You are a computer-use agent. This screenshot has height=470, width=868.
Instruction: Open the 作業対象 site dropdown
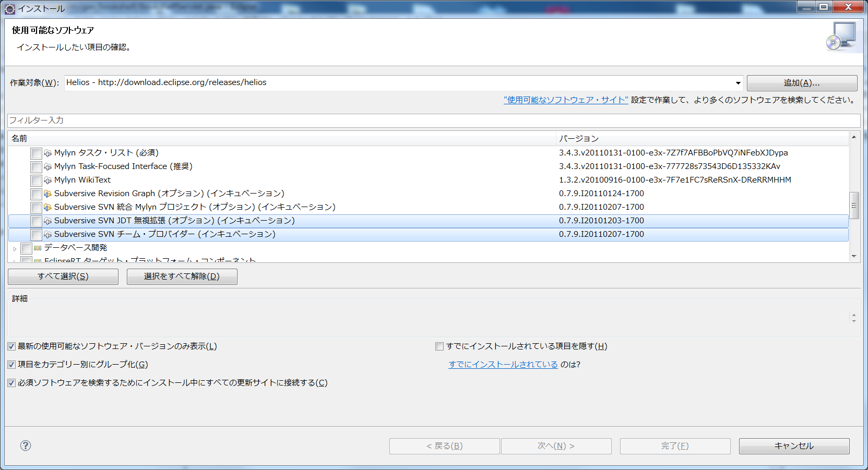[738, 83]
